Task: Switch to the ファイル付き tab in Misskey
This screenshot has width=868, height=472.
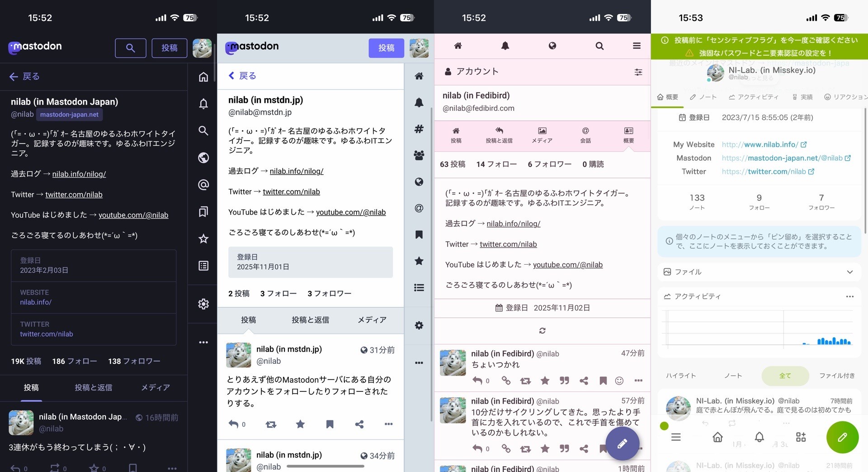Action: (x=837, y=376)
